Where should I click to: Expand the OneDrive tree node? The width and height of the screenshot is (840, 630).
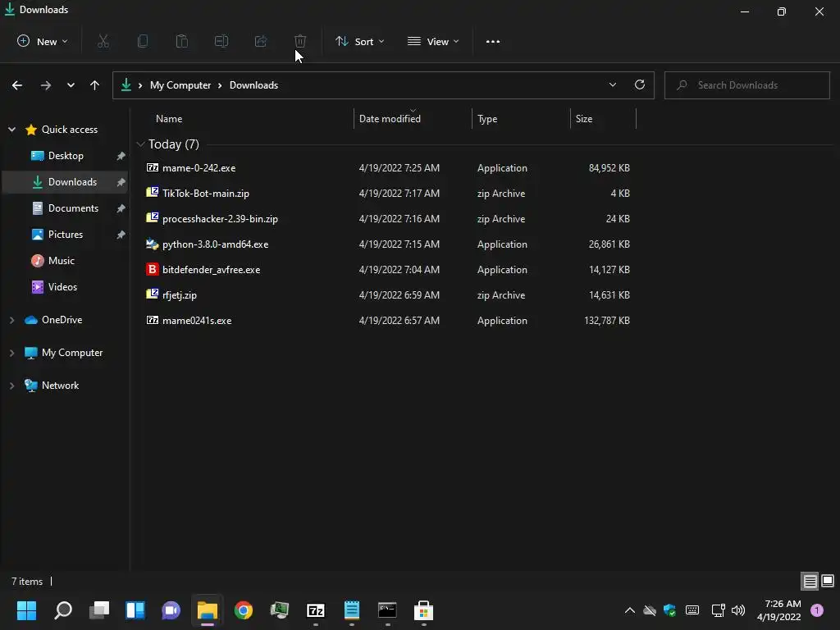pyautogui.click(x=11, y=320)
